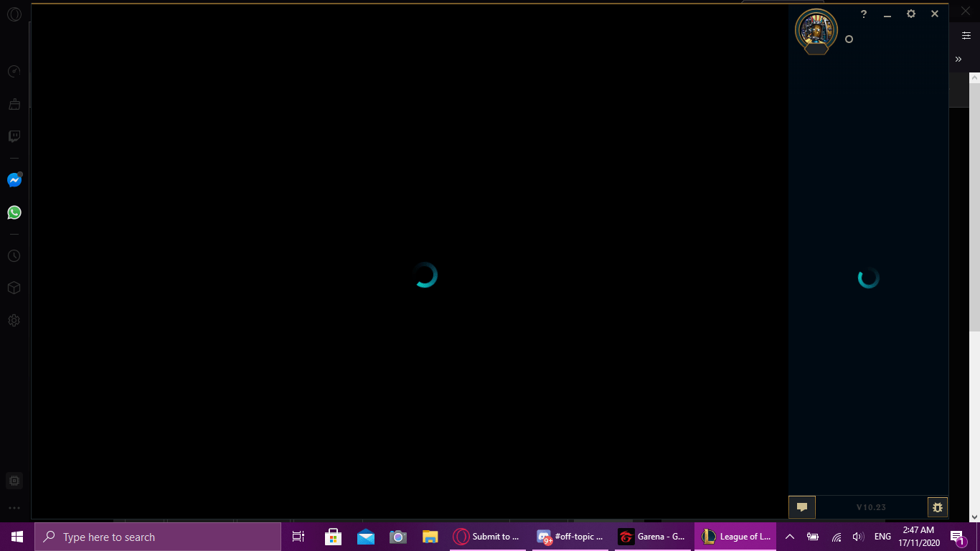This screenshot has width=980, height=551.
Task: Open the sidebar overflow menu
Action: point(14,507)
